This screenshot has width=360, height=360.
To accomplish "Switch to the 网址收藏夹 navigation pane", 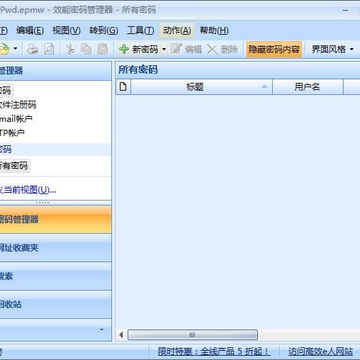I will point(55,248).
